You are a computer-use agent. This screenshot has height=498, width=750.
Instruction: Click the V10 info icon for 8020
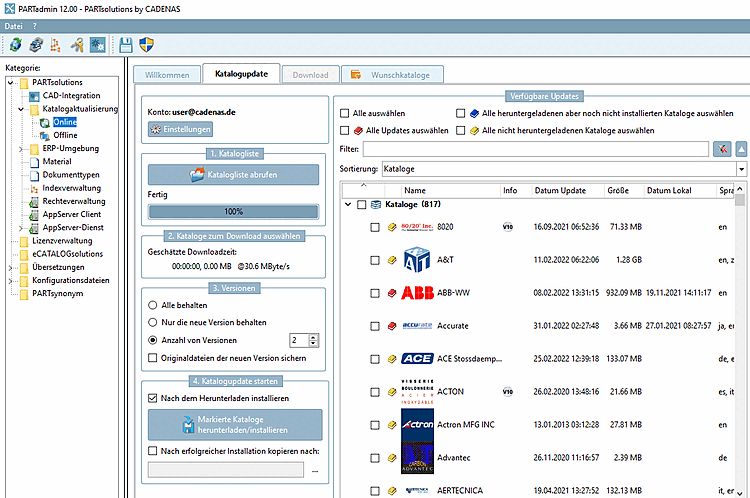(x=507, y=227)
